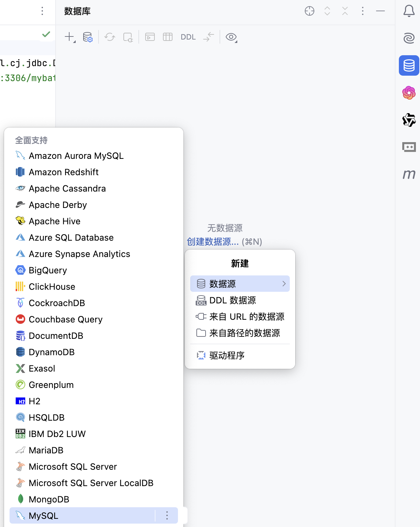Select the Database tool window icon
Image resolution: width=420 pixels, height=527 pixels.
(x=409, y=65)
